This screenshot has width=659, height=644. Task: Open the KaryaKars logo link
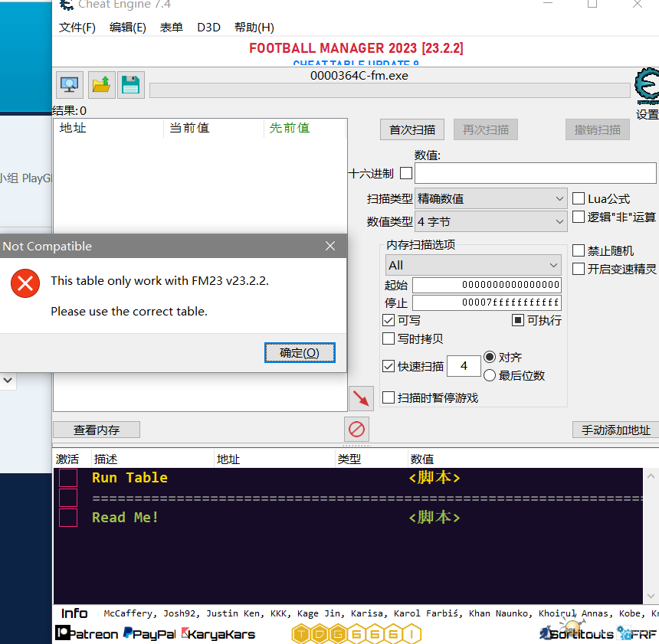coord(218,633)
